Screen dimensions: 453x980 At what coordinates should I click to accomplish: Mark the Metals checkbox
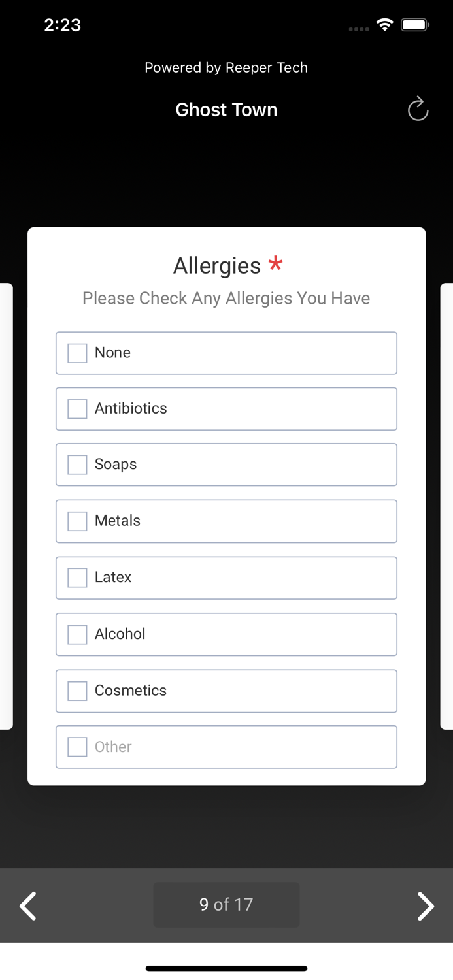point(77,521)
